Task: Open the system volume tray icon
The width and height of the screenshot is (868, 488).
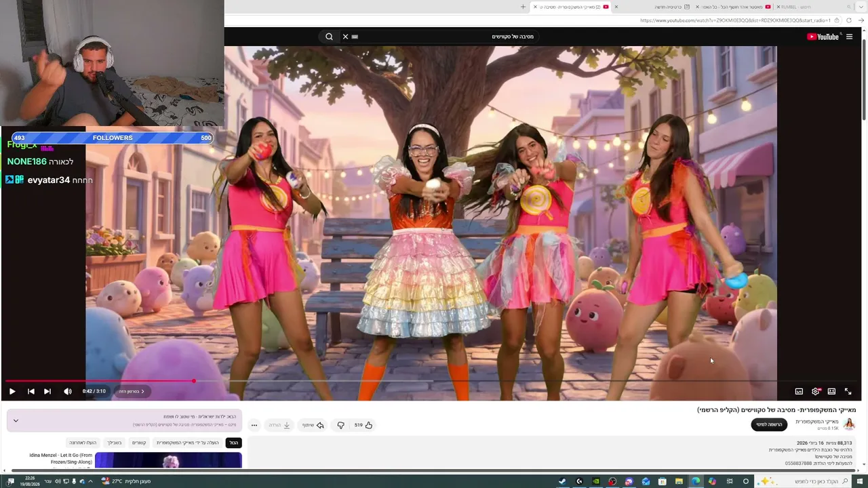Action: coord(58,481)
